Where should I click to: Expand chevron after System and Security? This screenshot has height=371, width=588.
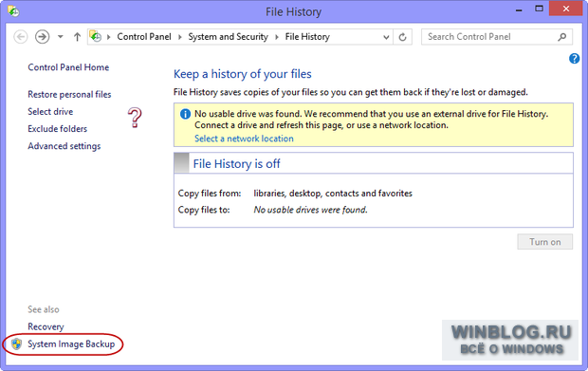click(x=277, y=37)
